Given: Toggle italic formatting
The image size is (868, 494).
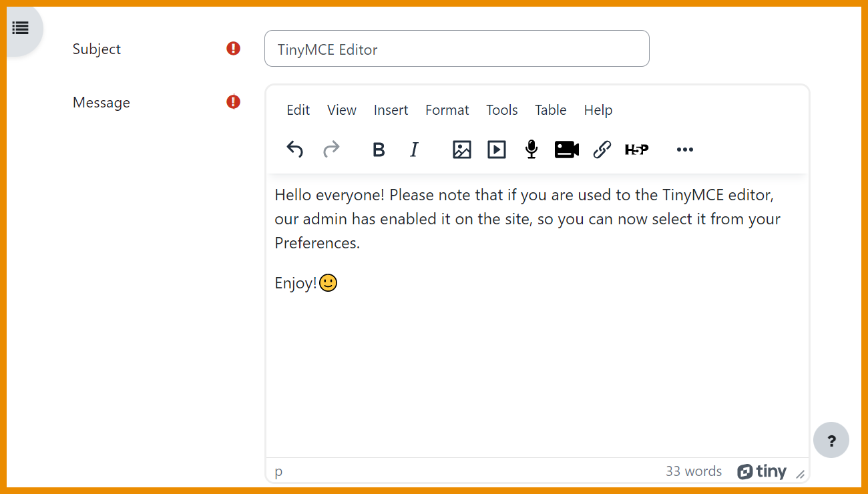Looking at the screenshot, I should tap(414, 150).
